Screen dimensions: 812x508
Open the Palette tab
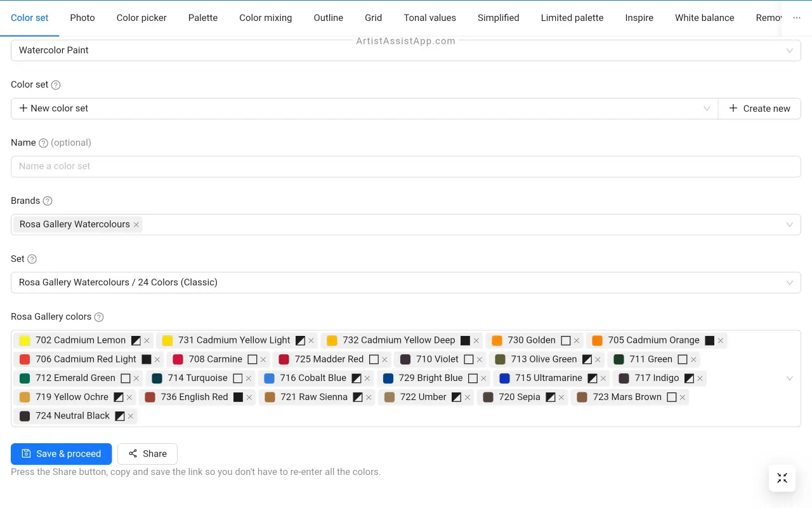(x=203, y=18)
